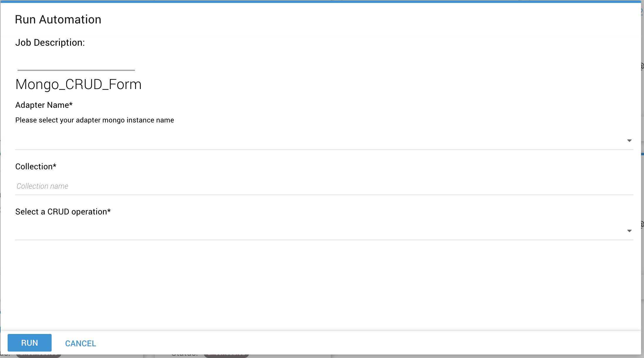
Task: Click the Adapter Name* label
Action: tap(44, 105)
